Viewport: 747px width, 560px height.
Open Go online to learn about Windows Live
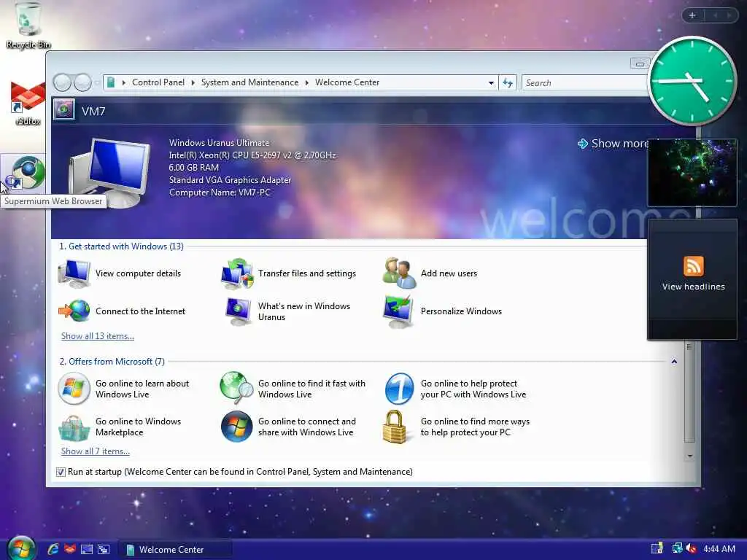(x=123, y=389)
